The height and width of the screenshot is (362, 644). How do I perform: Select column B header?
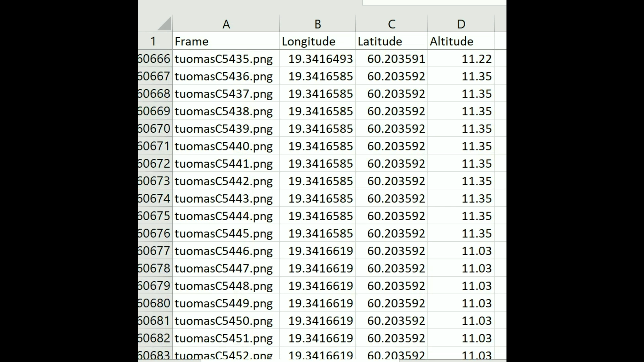click(318, 24)
